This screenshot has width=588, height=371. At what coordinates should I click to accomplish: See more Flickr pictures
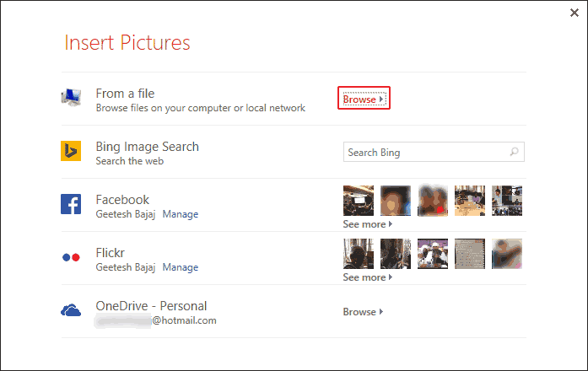[x=368, y=277]
